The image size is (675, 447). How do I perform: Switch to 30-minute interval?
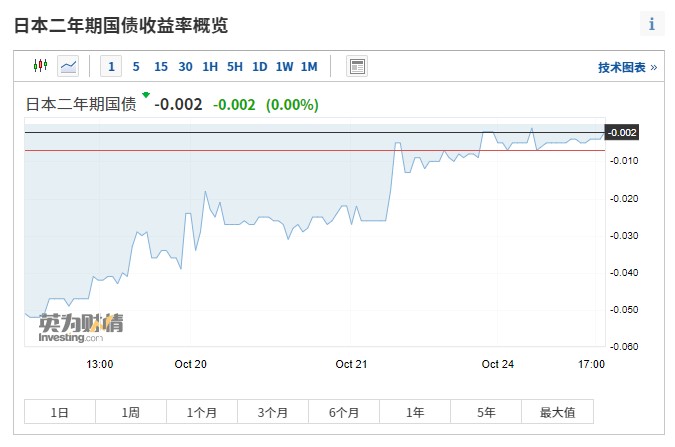(185, 67)
